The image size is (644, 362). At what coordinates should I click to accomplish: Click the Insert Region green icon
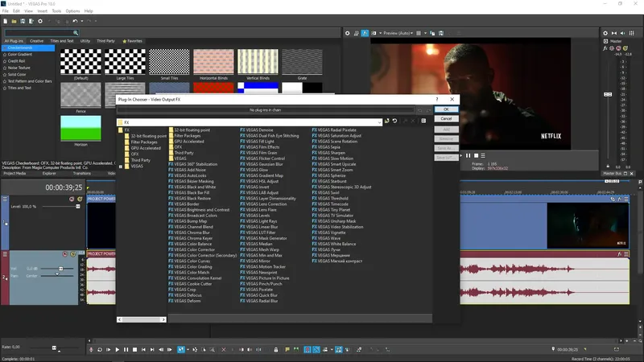[296, 350]
